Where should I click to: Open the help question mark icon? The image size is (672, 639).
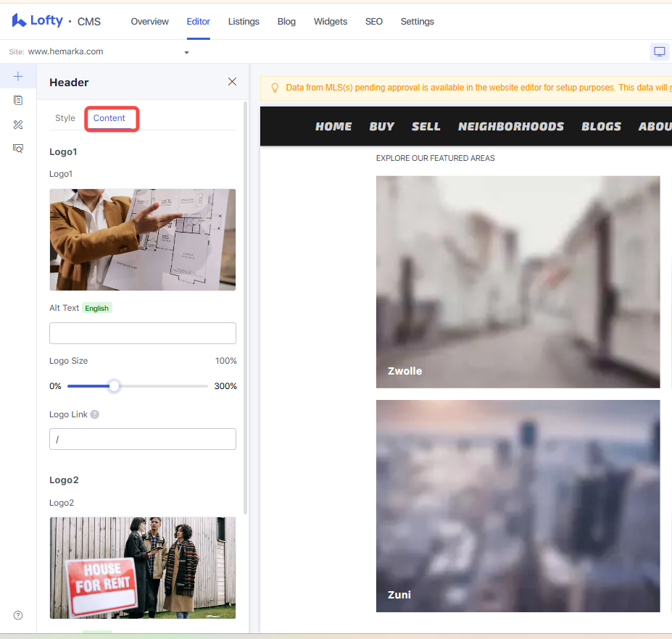(x=18, y=615)
